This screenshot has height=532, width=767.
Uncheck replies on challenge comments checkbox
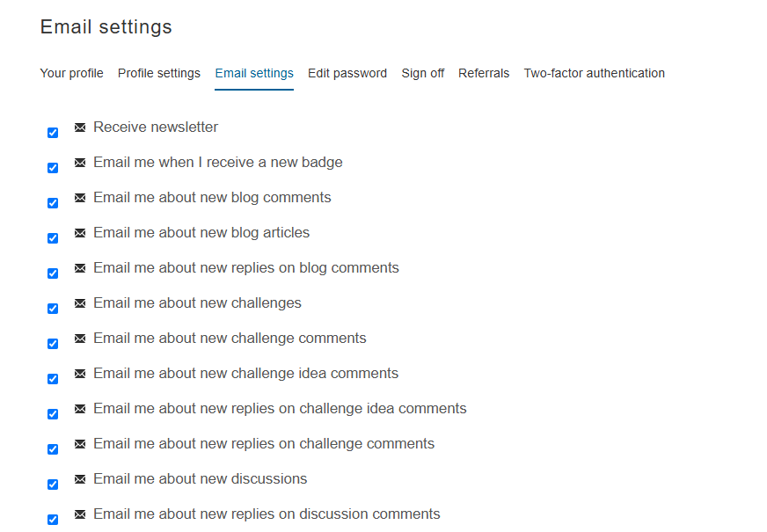click(x=53, y=449)
